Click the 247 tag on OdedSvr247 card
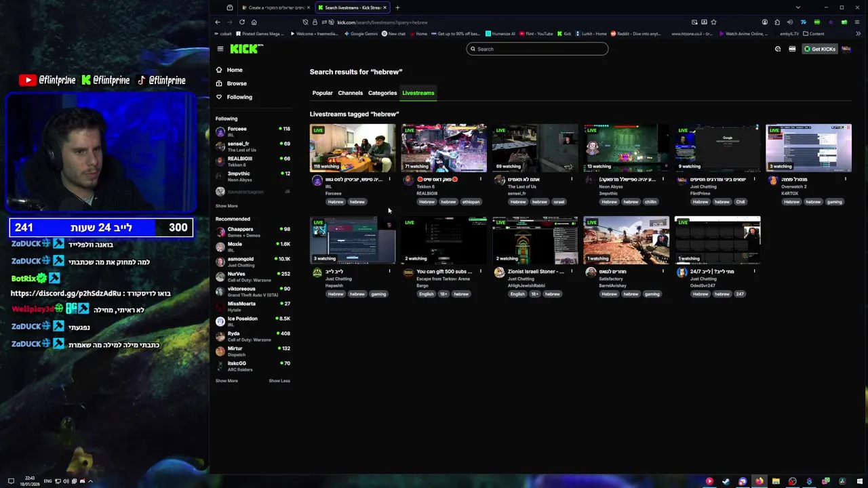Viewport: 868px width, 488px height. click(740, 294)
